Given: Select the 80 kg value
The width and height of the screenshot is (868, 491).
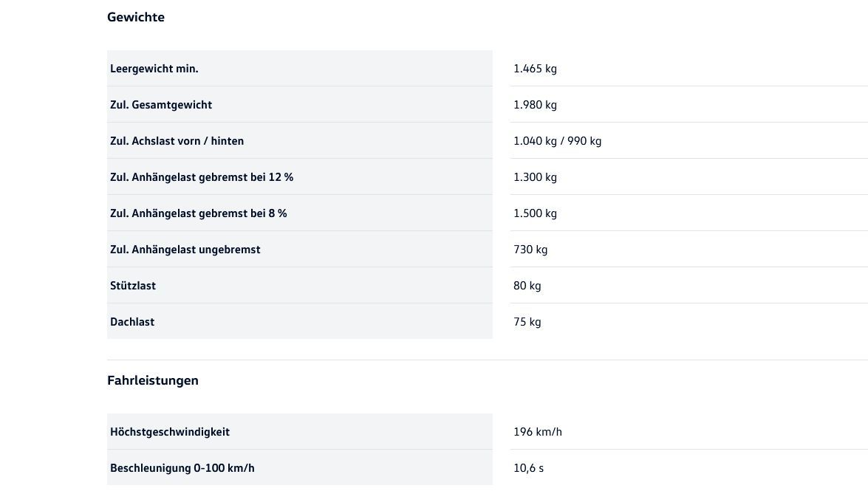Looking at the screenshot, I should coord(527,286).
